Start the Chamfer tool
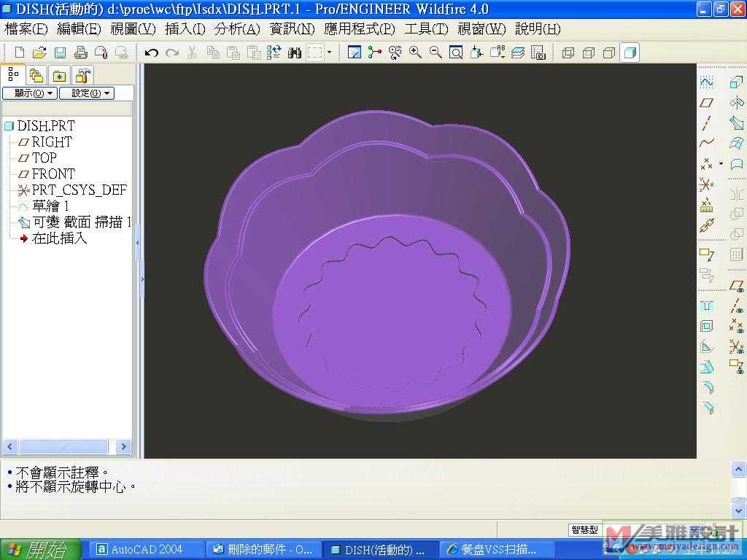 (706, 408)
